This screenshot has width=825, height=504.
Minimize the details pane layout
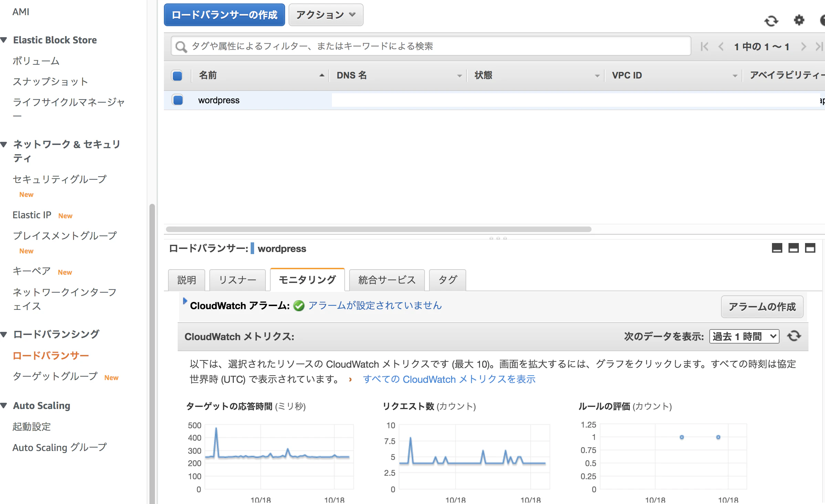pos(777,248)
